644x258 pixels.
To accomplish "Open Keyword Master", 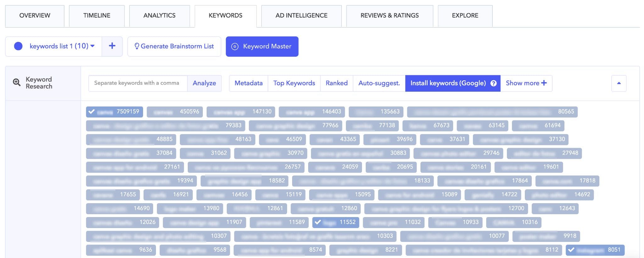I will 262,47.
